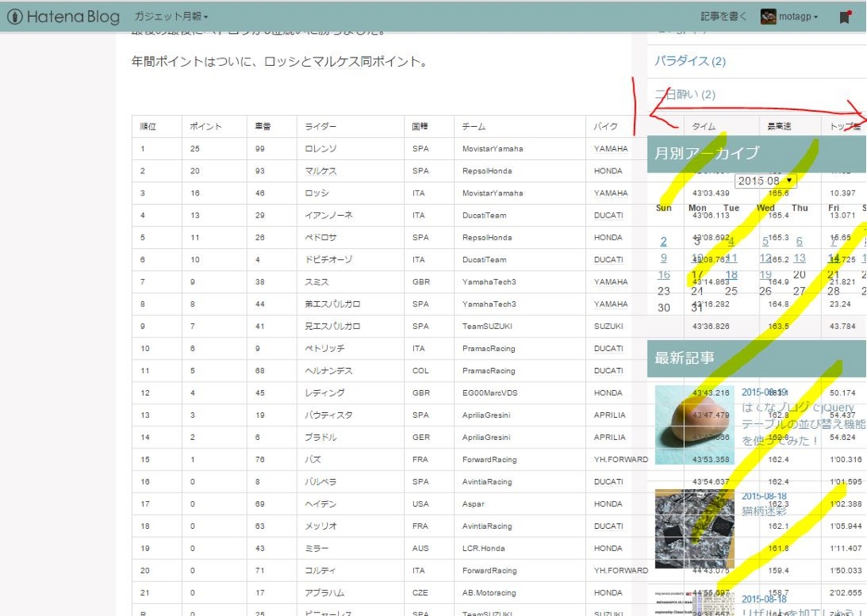This screenshot has width=867, height=616.
Task: Click the camouflage pattern article thumbnail
Action: click(694, 529)
